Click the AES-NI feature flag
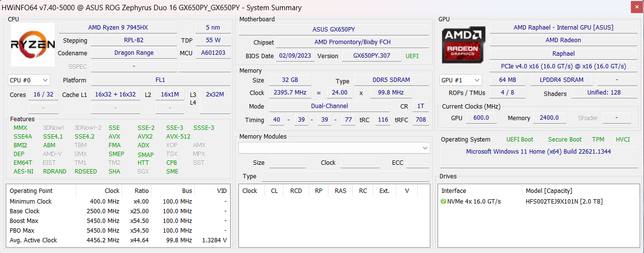This screenshot has width=644, height=253. pyautogui.click(x=24, y=171)
